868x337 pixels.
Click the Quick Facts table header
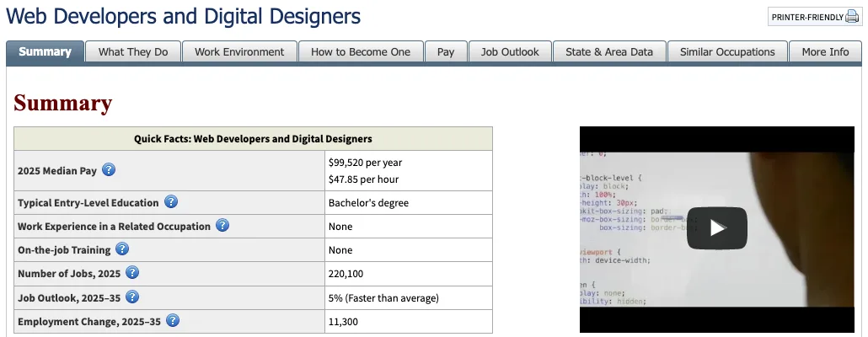pos(253,139)
